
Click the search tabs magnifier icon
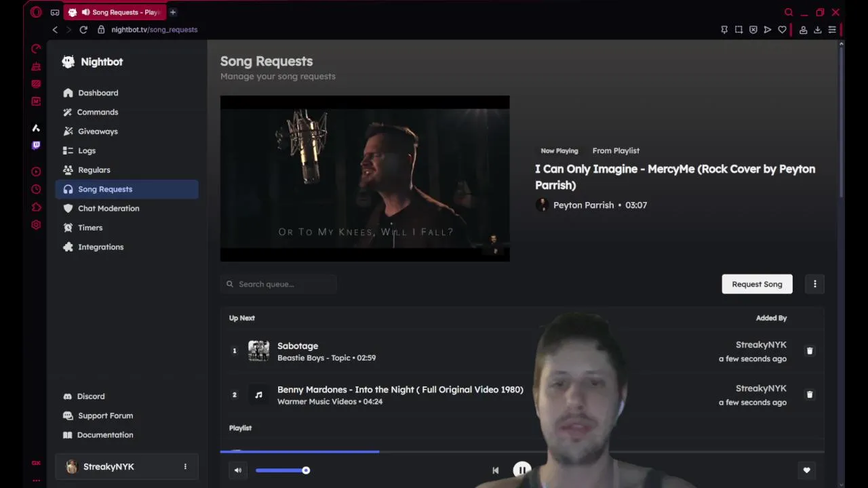click(x=789, y=12)
